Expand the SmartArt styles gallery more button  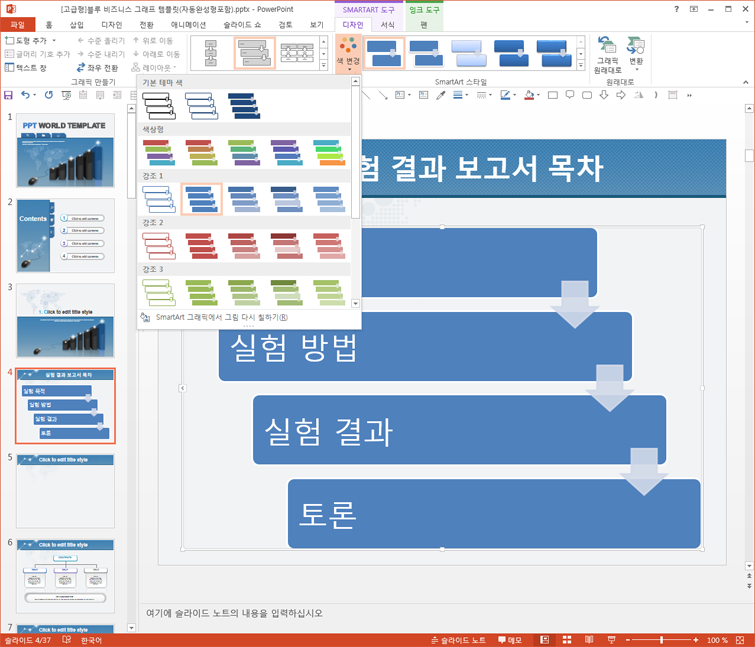pos(581,65)
